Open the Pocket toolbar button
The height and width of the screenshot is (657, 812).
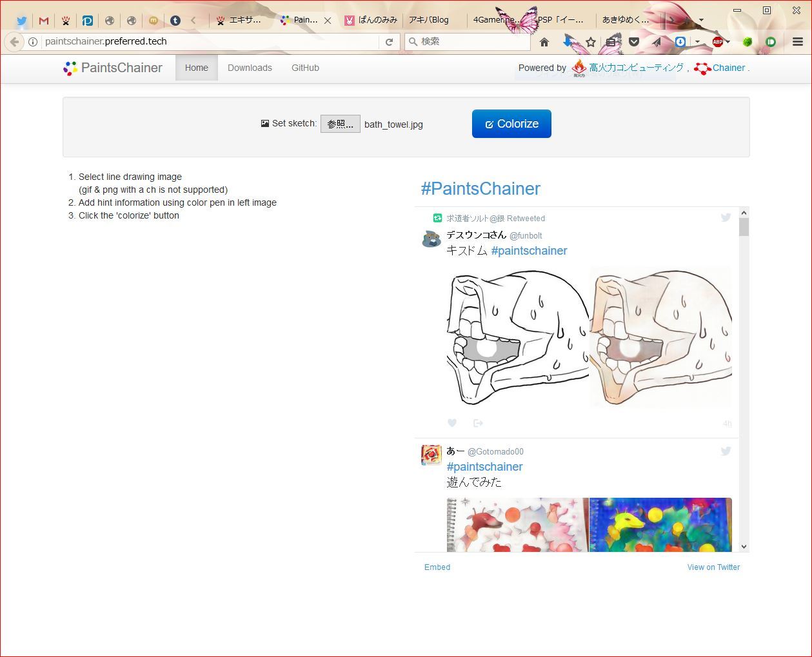tap(635, 42)
